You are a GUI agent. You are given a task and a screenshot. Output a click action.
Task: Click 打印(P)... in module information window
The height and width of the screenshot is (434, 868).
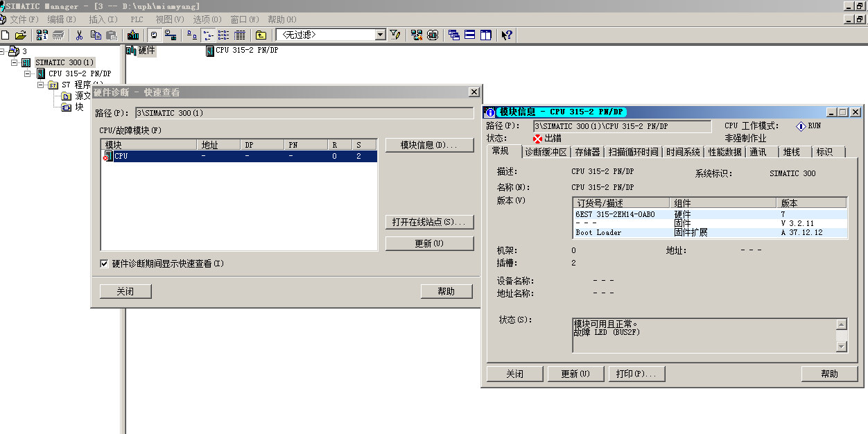coord(637,374)
